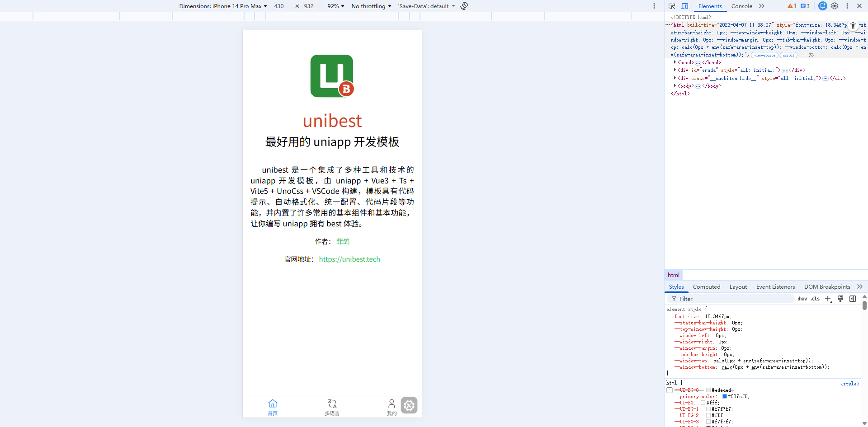Tap the 首页 home tab icon
The width and height of the screenshot is (868, 427).
pos(273,404)
